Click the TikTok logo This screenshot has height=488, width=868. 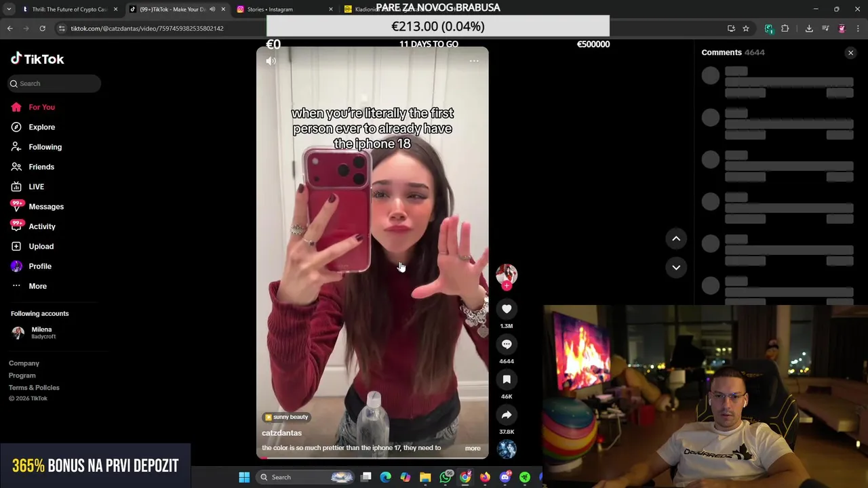(x=37, y=59)
